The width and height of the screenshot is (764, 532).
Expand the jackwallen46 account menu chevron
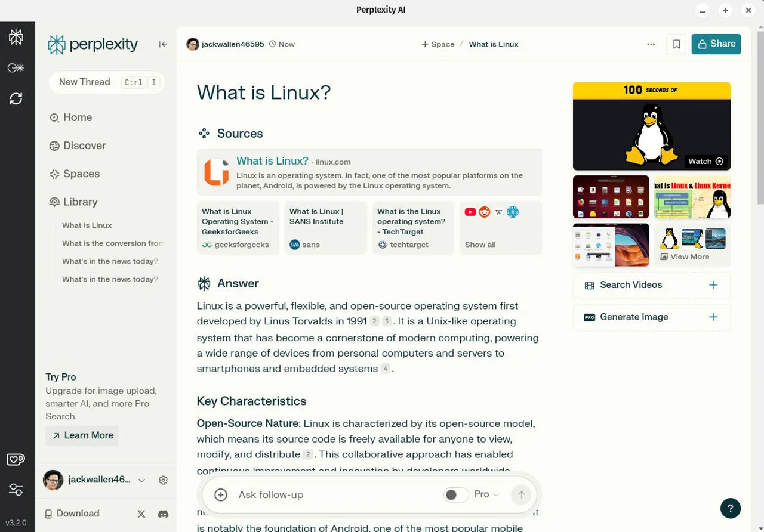[x=141, y=480]
